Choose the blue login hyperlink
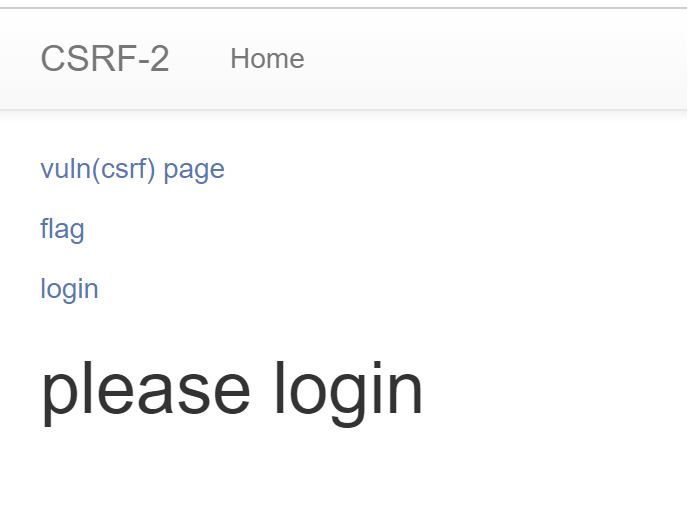 tap(69, 289)
